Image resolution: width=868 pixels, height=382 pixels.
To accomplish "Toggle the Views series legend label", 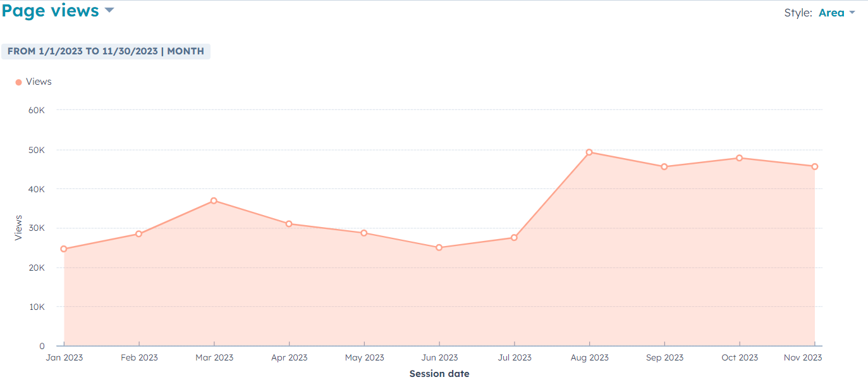I will [39, 82].
